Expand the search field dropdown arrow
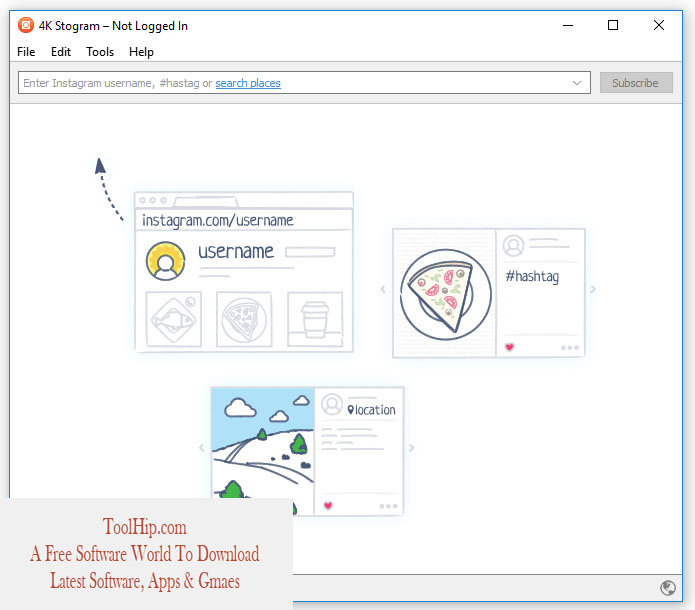695x610 pixels. pos(577,83)
